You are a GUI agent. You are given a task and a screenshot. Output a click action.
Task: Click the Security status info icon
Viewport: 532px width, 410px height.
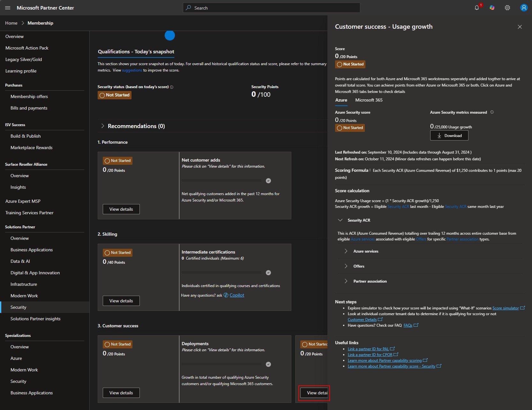tap(172, 87)
